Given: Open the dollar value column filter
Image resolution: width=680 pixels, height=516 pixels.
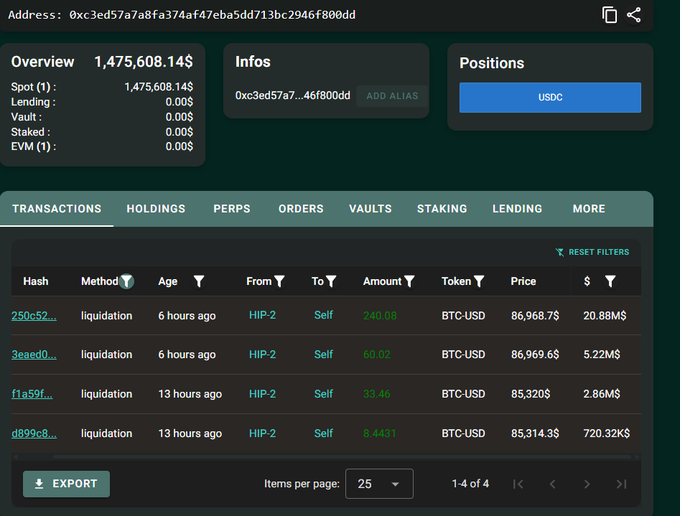Looking at the screenshot, I should [610, 281].
